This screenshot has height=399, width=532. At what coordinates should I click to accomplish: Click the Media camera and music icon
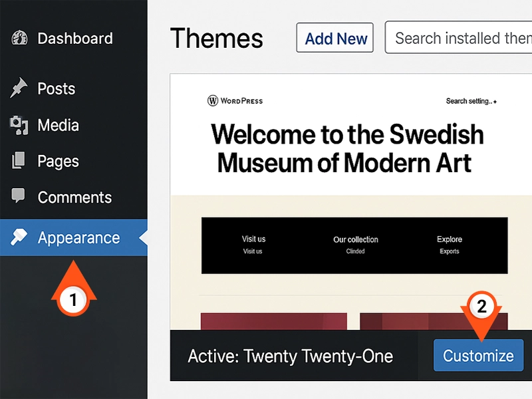coord(19,125)
